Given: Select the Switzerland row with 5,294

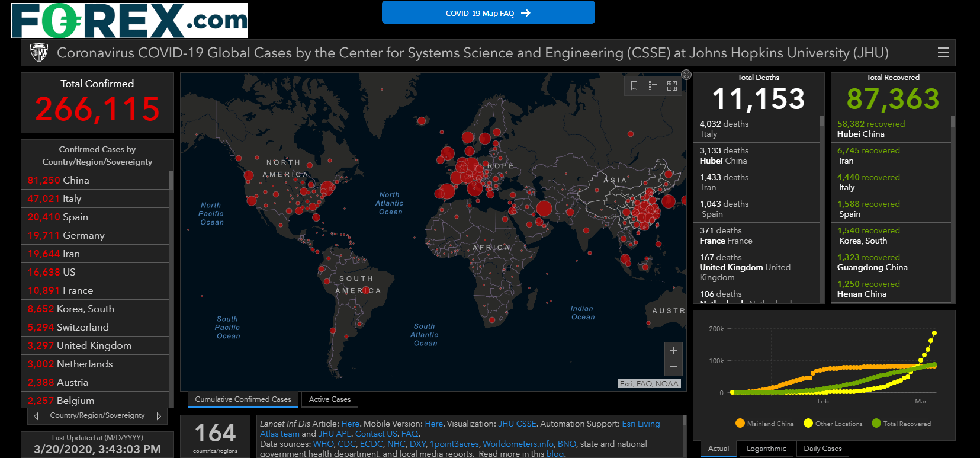Looking at the screenshot, I should pyautogui.click(x=95, y=327).
